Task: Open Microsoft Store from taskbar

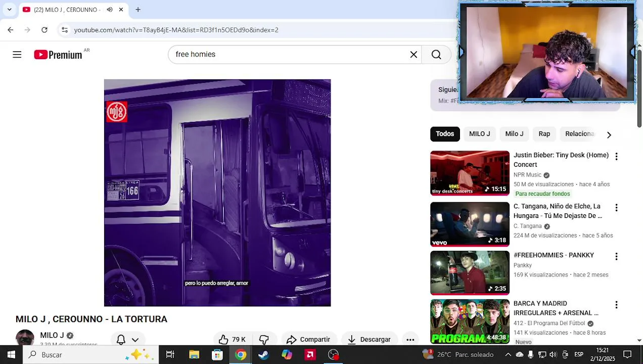Action: (217, 355)
